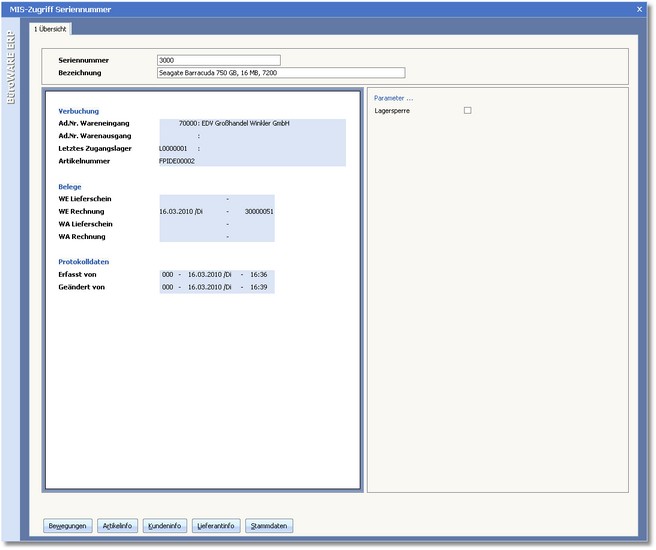656x550 pixels.
Task: Select the Geändert von timestamp row
Action: point(216,287)
